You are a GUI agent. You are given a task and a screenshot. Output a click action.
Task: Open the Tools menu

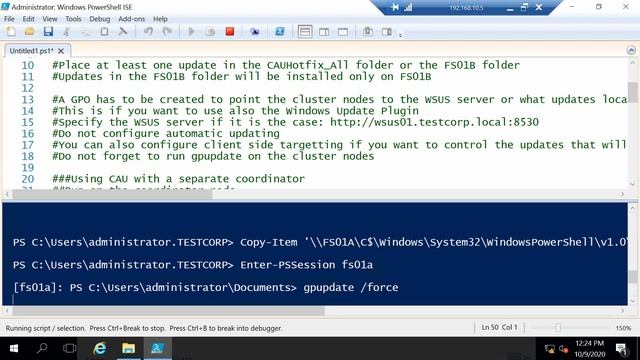(73, 19)
